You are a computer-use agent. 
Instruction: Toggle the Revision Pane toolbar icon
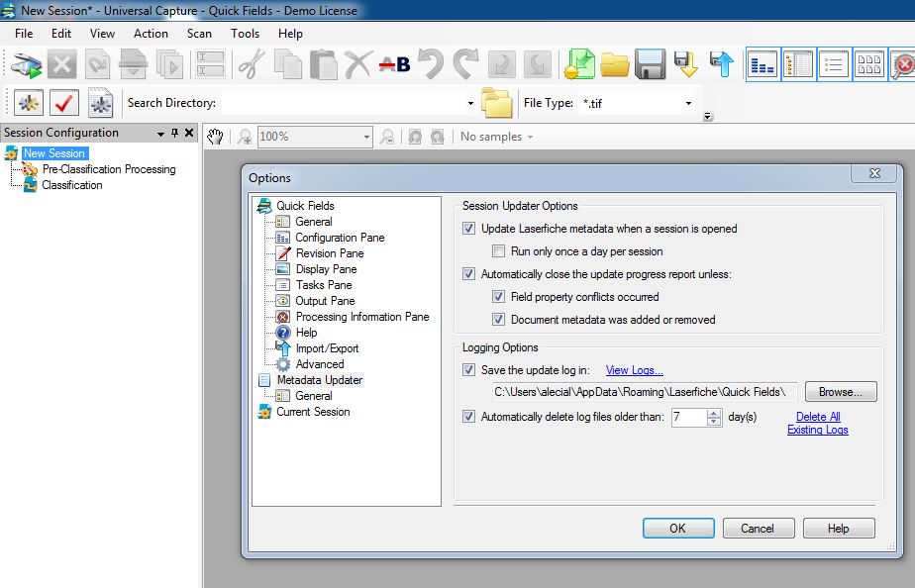click(x=798, y=64)
